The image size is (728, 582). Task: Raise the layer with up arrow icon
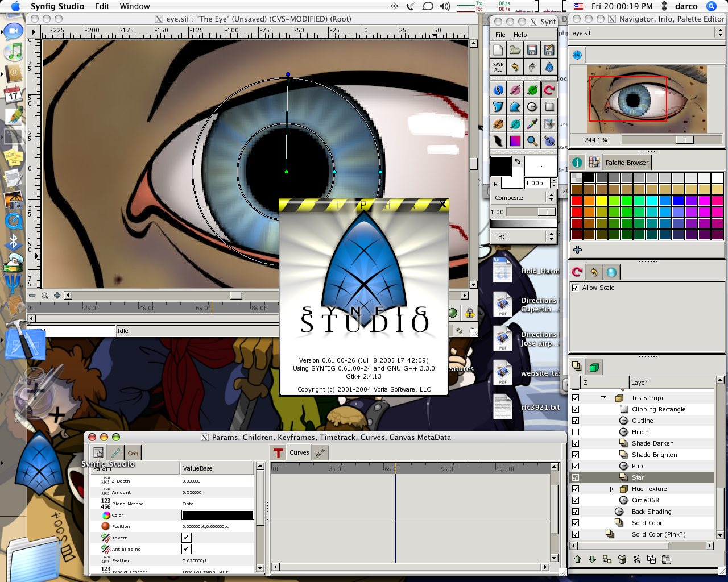[x=577, y=560]
